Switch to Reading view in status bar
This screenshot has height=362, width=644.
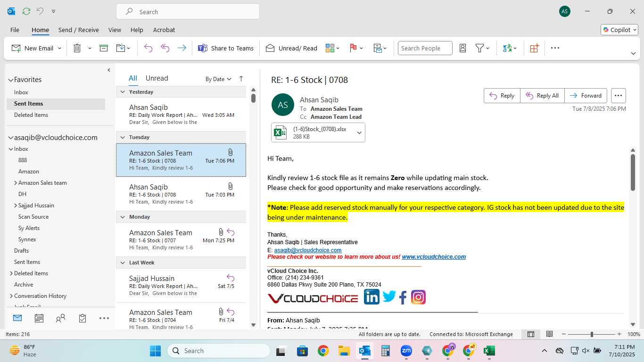click(549, 334)
